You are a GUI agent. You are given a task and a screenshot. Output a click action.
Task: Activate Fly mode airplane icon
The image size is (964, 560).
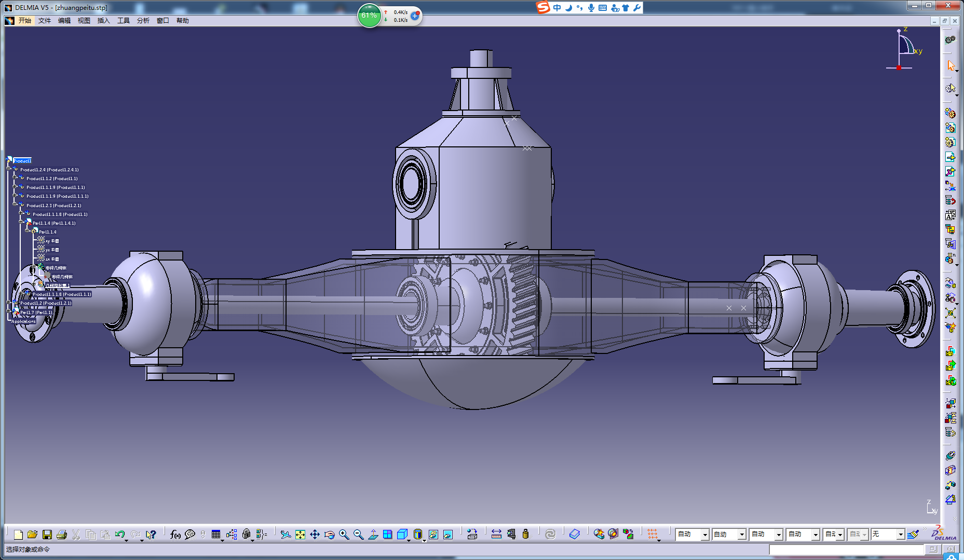pyautogui.click(x=286, y=534)
